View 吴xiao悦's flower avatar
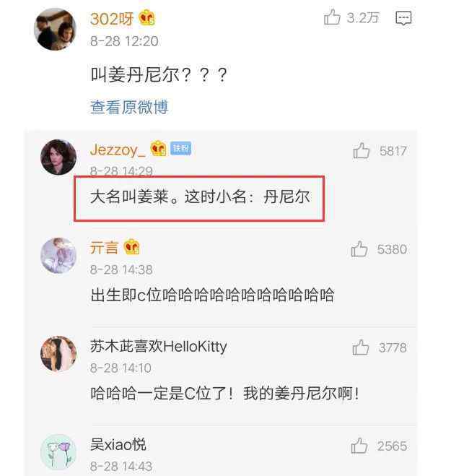The width and height of the screenshot is (464, 476). [x=58, y=452]
